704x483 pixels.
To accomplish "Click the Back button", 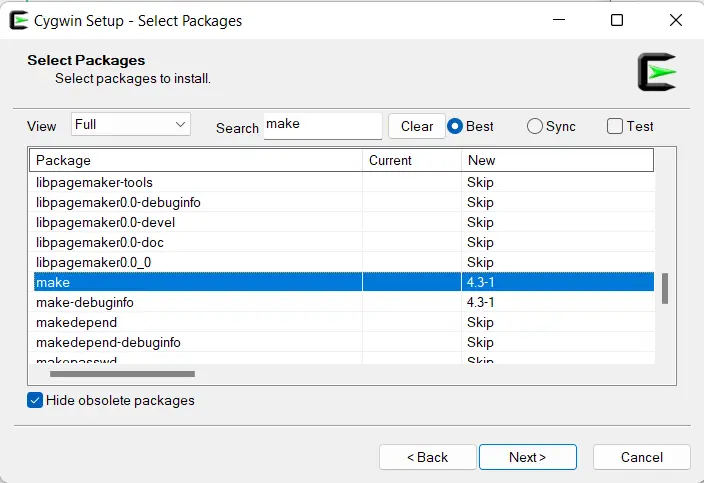I will 427,457.
